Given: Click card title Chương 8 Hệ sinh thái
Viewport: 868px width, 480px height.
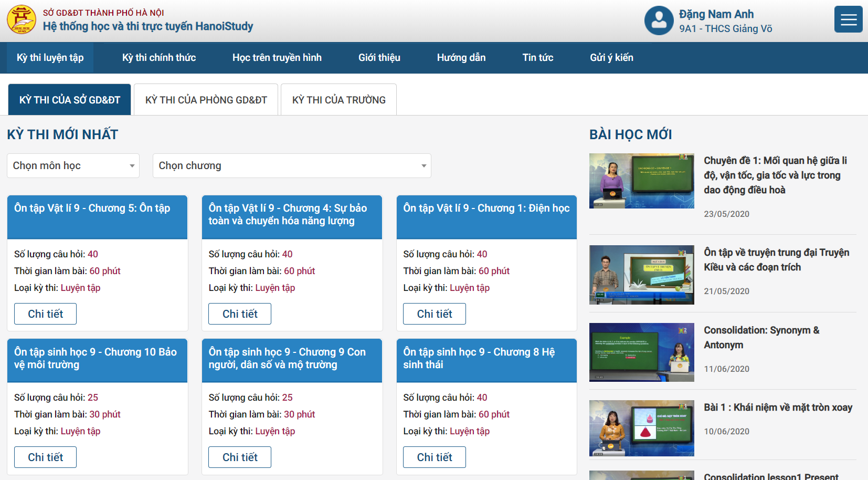Looking at the screenshot, I should pyautogui.click(x=479, y=358).
